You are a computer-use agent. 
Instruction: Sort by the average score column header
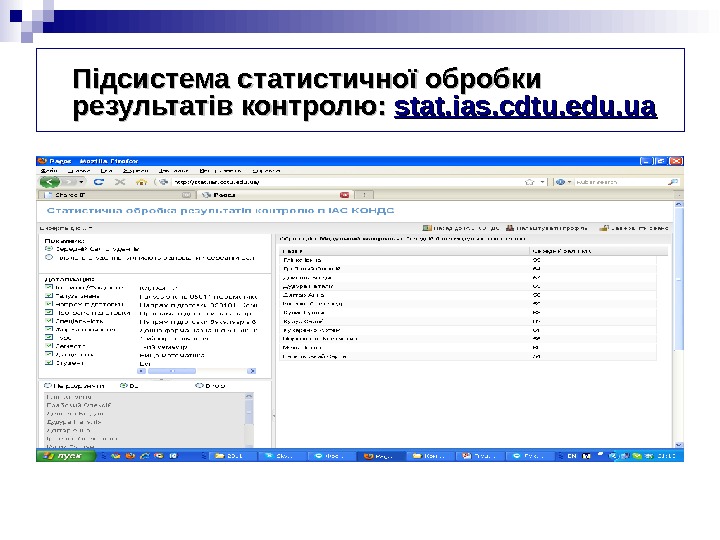(598, 251)
